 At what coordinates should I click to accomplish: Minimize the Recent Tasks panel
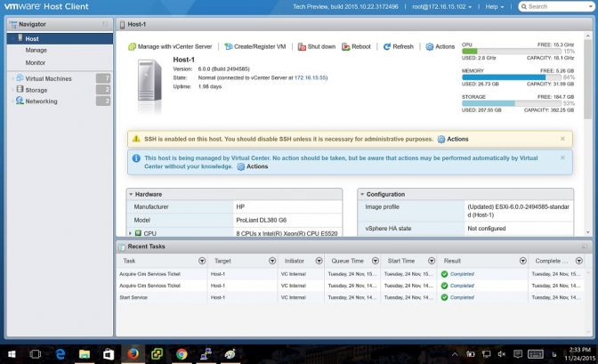[x=585, y=247]
